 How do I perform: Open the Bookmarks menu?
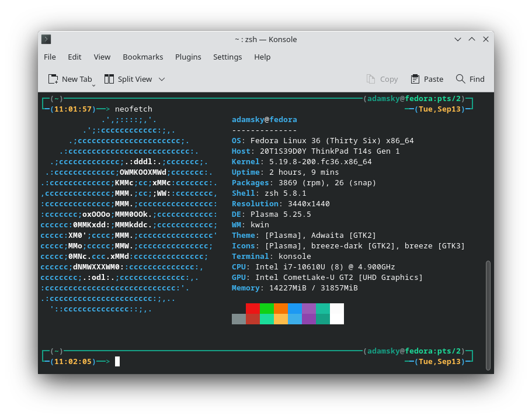(x=142, y=57)
